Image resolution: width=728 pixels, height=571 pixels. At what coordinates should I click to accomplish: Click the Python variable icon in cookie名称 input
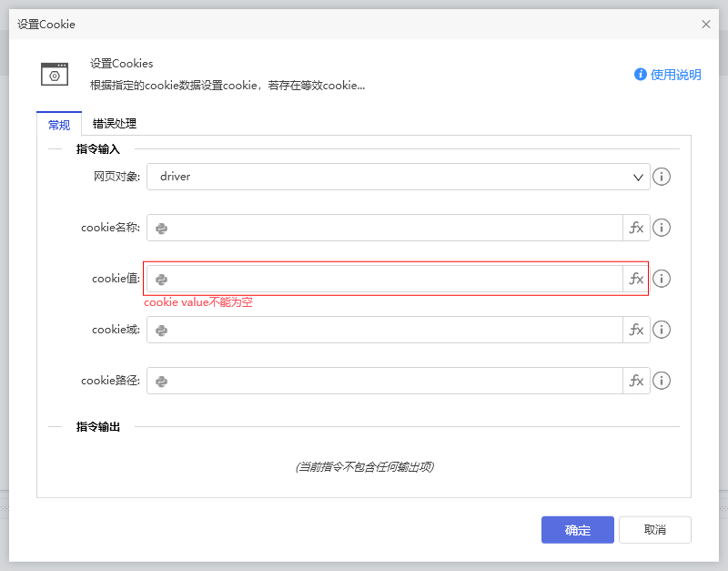click(x=161, y=228)
